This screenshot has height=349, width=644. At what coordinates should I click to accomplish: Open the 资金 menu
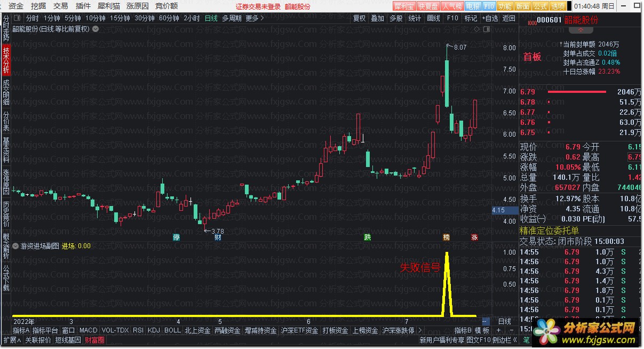point(16,6)
